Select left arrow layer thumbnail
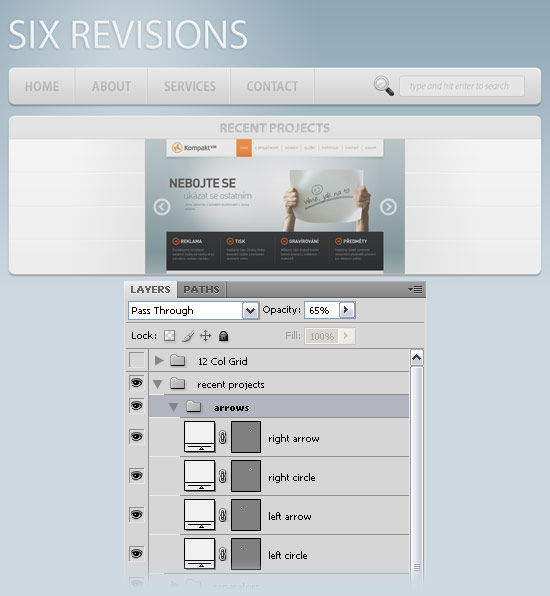This screenshot has height=596, width=550. coord(200,515)
